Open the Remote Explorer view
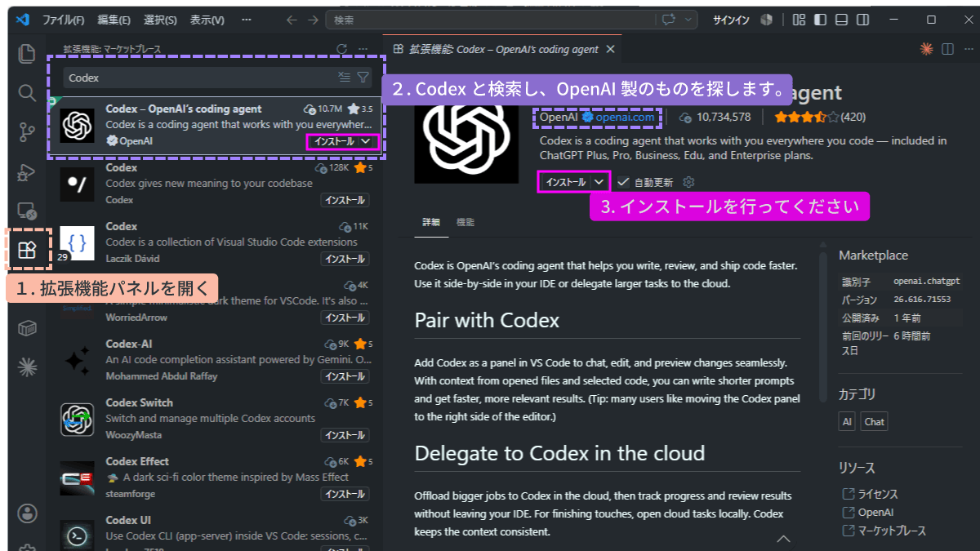 point(27,211)
